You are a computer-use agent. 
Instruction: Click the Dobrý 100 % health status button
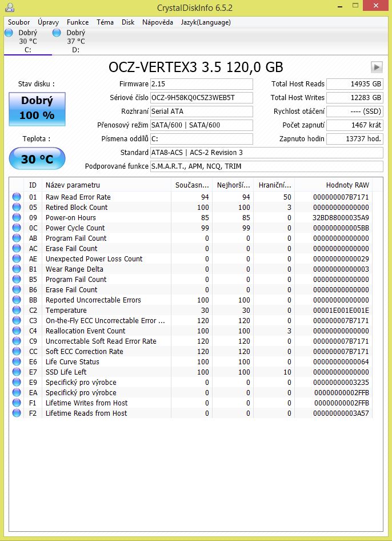[37, 109]
